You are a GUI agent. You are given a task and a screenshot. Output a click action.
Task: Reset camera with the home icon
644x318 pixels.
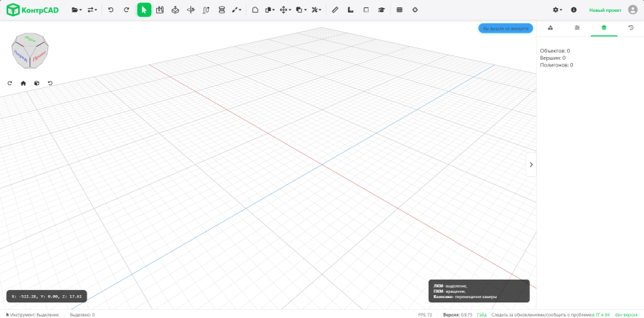[24, 84]
